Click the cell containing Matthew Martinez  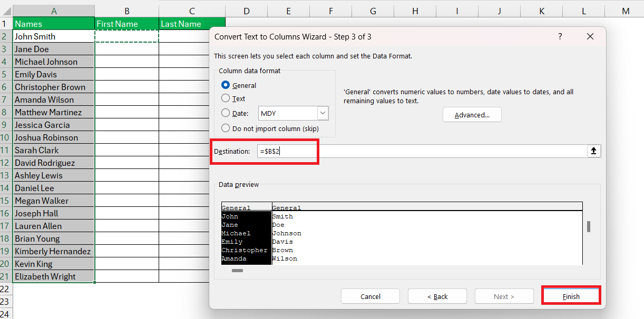(54, 112)
